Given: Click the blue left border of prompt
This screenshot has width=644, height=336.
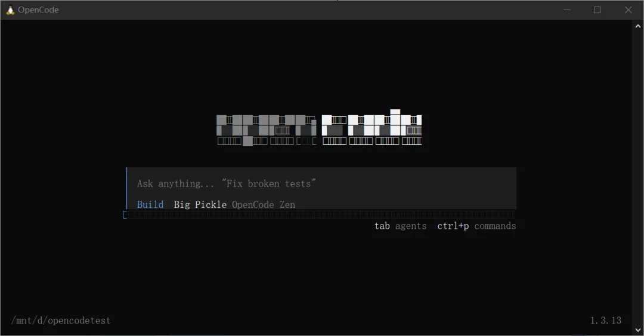Looking at the screenshot, I should (126, 188).
